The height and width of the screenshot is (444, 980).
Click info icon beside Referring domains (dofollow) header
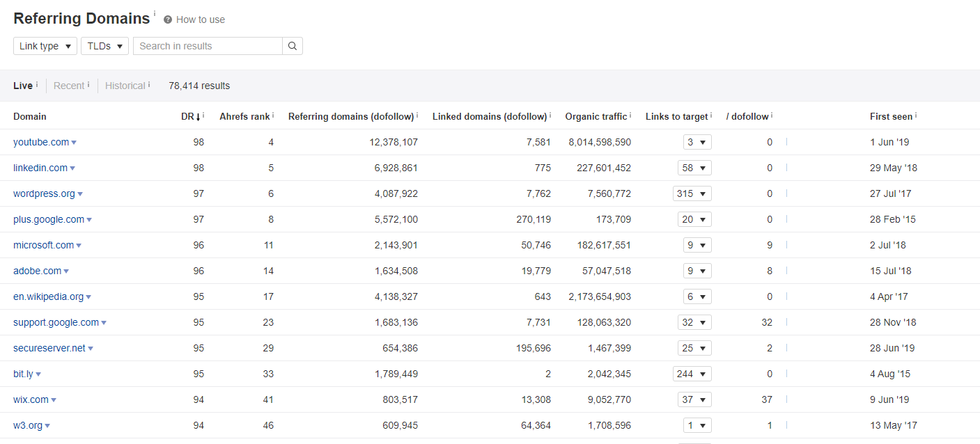(x=417, y=116)
